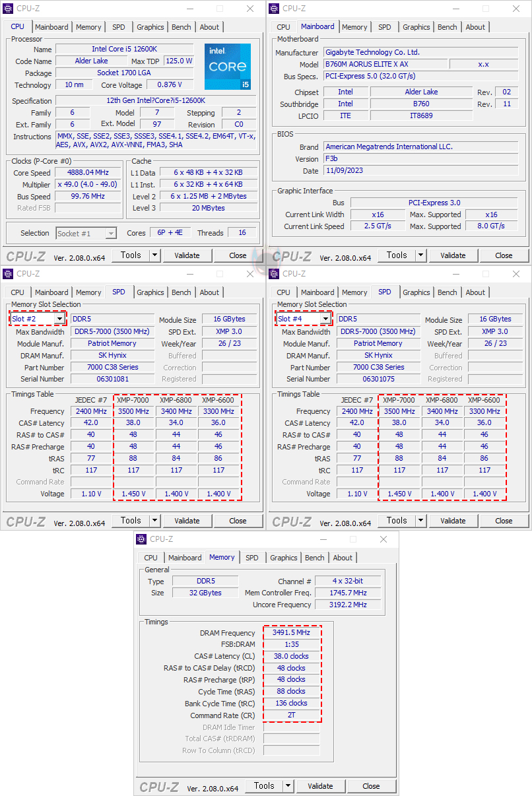Viewport: 532px width, 796px height.
Task: Open the Socket #1 selection dropdown
Action: tap(111, 233)
